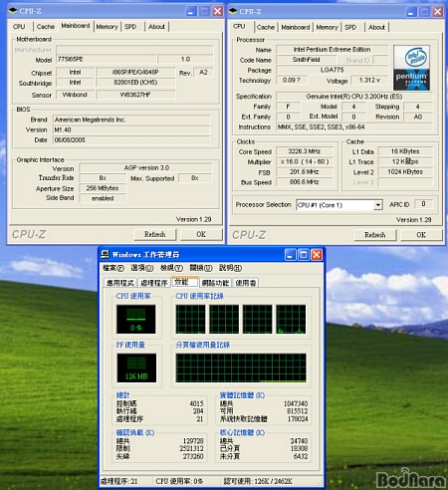Select the 效能 tab in Task Manager
The image size is (448, 490).
pos(184,282)
